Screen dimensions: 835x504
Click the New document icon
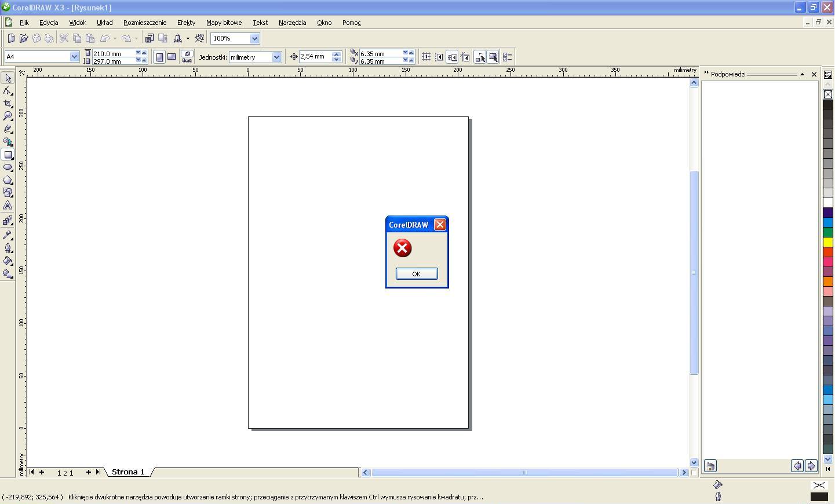11,39
